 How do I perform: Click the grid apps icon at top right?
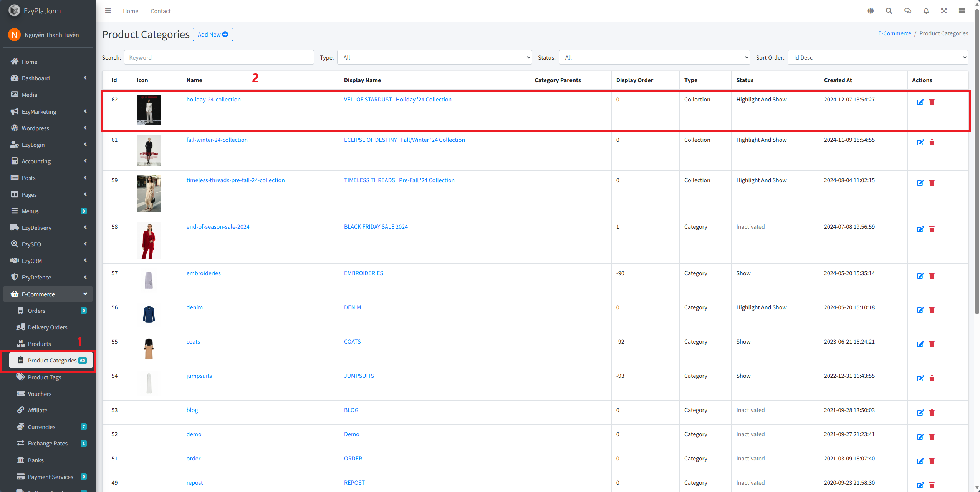click(x=962, y=11)
